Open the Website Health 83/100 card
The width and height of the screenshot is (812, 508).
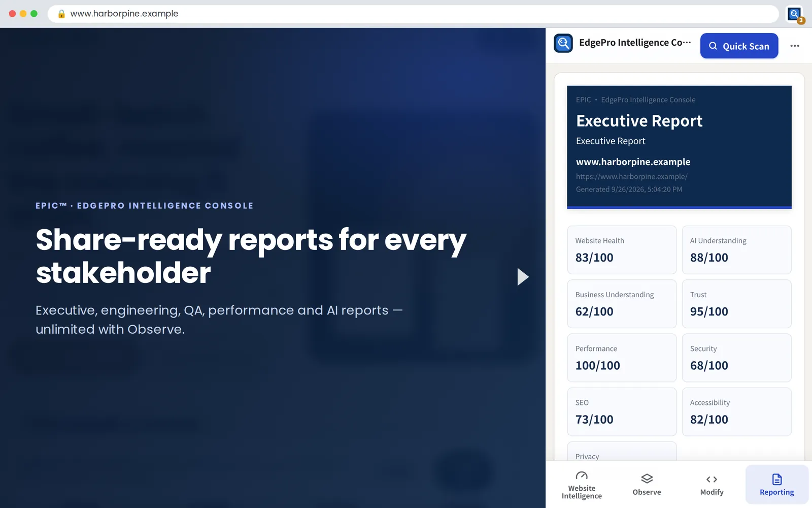[x=622, y=250]
